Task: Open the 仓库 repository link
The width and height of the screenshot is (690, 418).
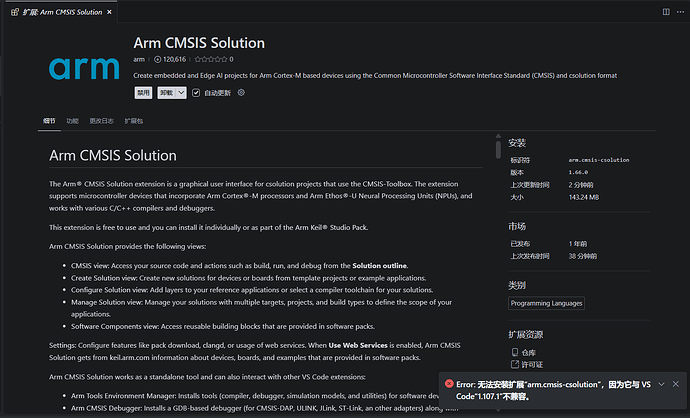Action: 529,353
